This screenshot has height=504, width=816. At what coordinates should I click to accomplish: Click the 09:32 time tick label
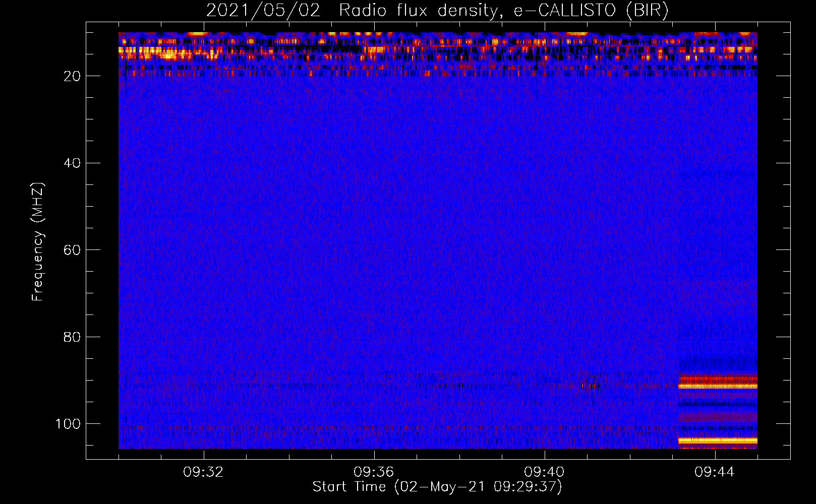204,472
